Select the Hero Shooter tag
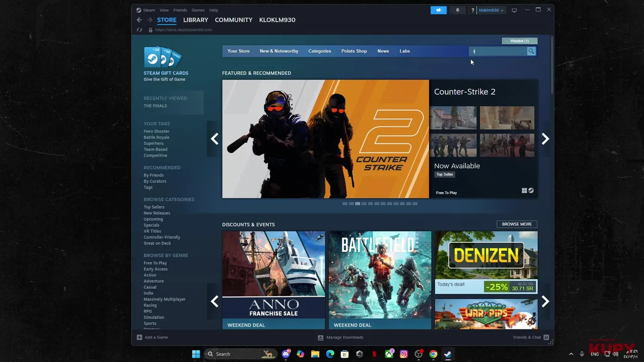Image resolution: width=644 pixels, height=362 pixels. coord(156,131)
